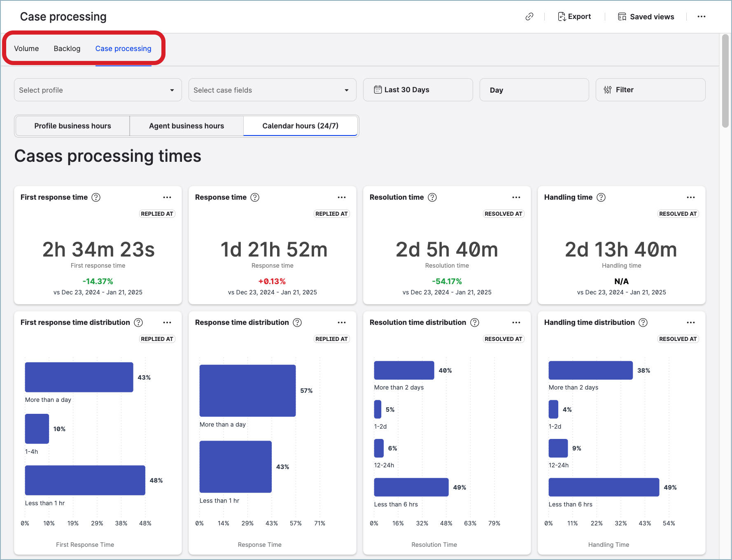Select Calendar hours (24/7) option
Viewport: 732px width, 560px height.
point(300,126)
